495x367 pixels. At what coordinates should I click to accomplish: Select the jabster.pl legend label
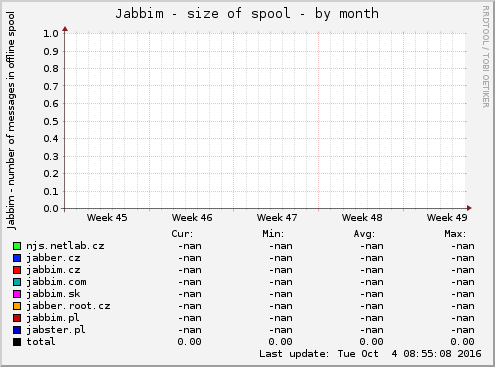[56, 330]
